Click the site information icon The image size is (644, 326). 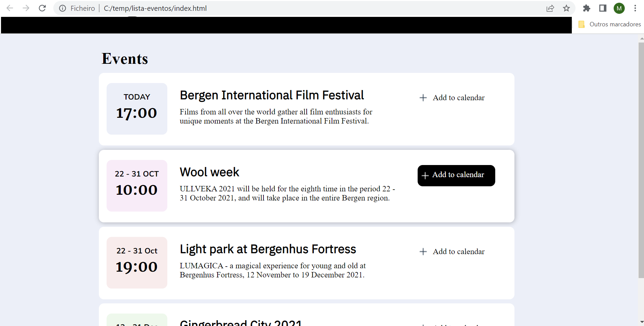pos(62,8)
